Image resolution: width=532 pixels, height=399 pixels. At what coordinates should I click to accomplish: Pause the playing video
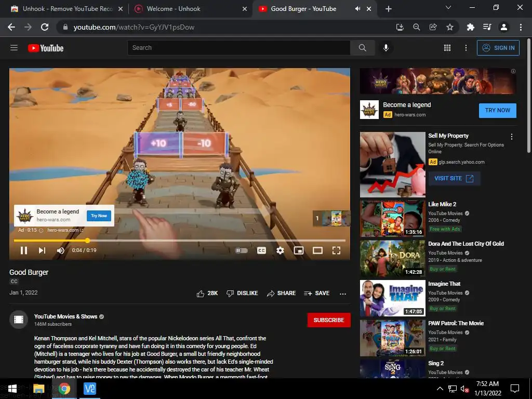click(24, 250)
